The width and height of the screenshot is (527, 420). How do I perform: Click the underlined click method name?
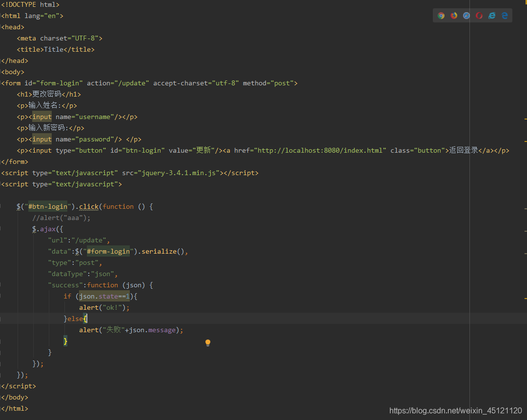(x=89, y=207)
